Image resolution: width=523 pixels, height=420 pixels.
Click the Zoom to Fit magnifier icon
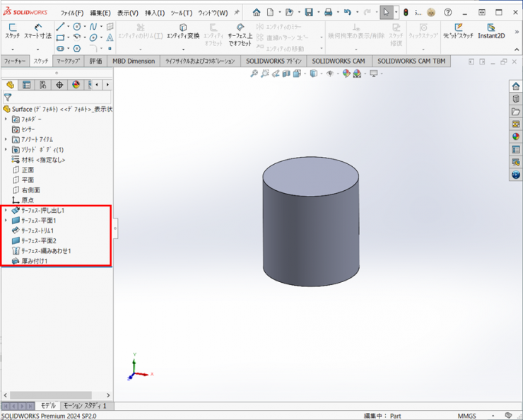point(254,74)
